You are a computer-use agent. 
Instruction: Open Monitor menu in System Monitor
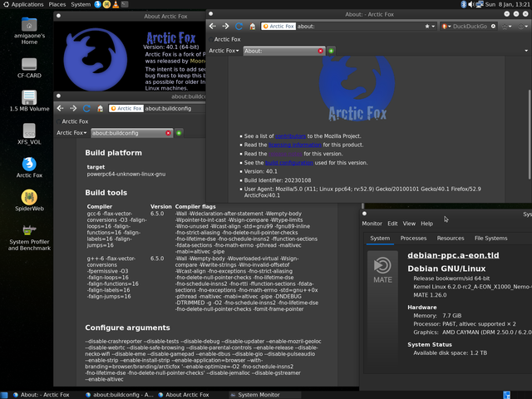click(x=372, y=224)
